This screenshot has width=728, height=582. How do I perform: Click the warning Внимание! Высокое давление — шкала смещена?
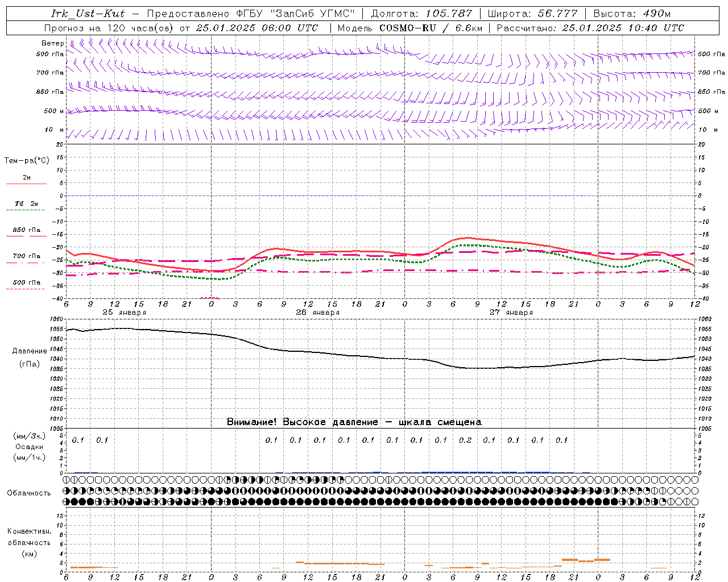coord(354,422)
